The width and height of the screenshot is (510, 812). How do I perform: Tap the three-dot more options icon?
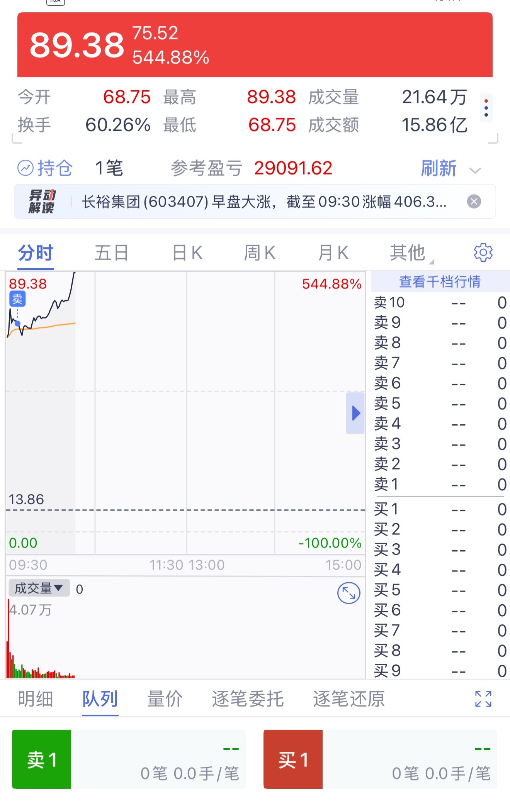486,108
